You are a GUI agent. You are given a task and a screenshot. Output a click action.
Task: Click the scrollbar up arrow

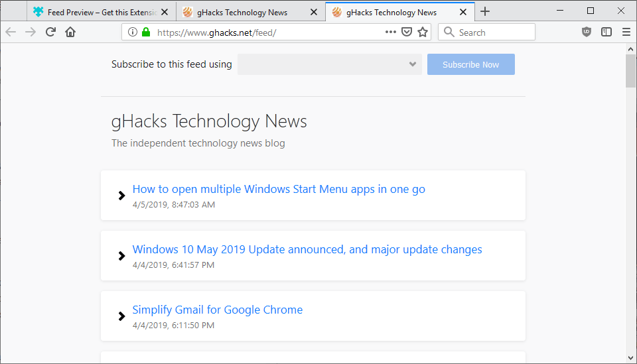pyautogui.click(x=630, y=49)
